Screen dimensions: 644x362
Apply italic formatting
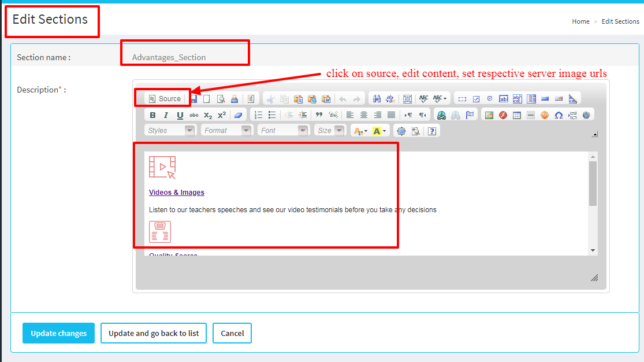coord(166,115)
